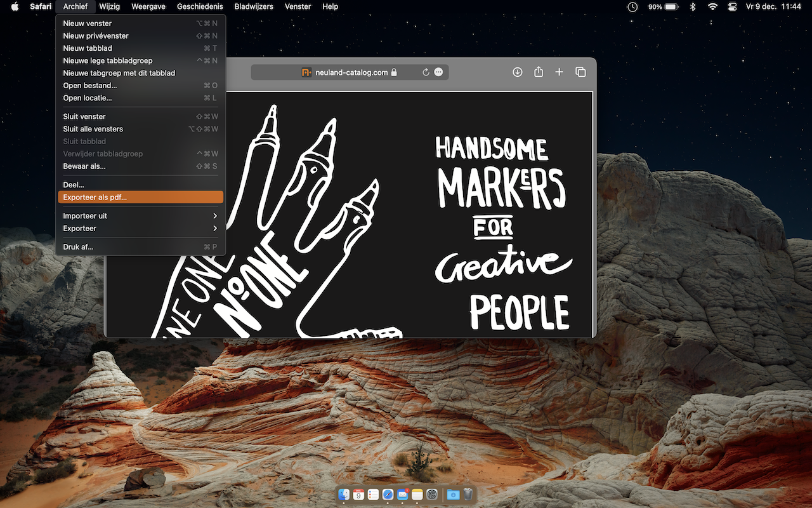Open Mail from the Dock

pyautogui.click(x=402, y=494)
